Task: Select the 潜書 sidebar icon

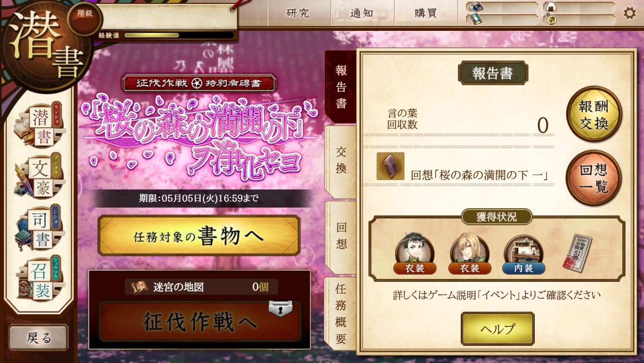Action: point(39,126)
